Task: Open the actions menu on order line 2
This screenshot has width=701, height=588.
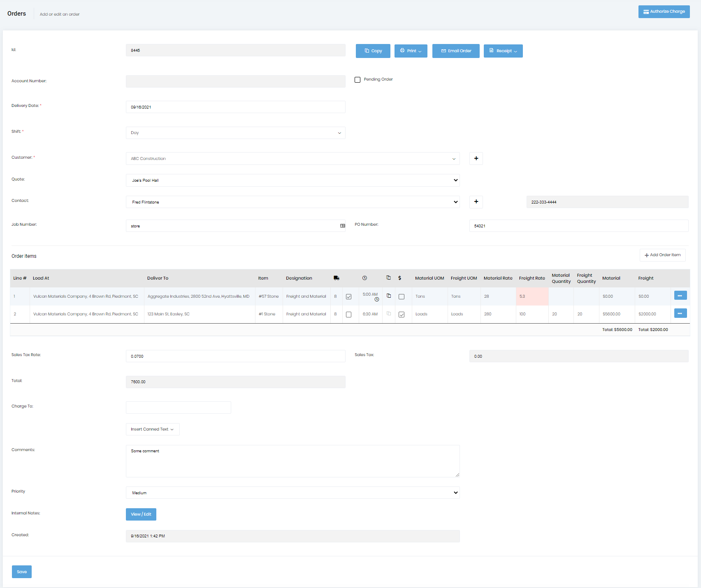Action: coord(680,313)
